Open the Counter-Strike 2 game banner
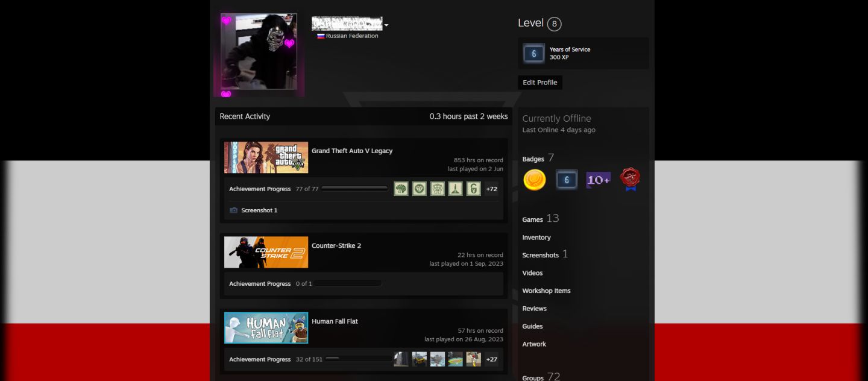The image size is (868, 381). [x=266, y=252]
